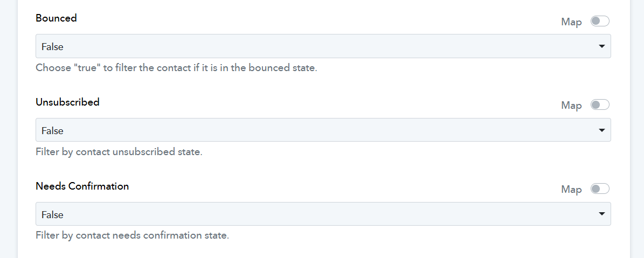Click the caret arrow in the Unsubscribed dropdown

tap(602, 130)
